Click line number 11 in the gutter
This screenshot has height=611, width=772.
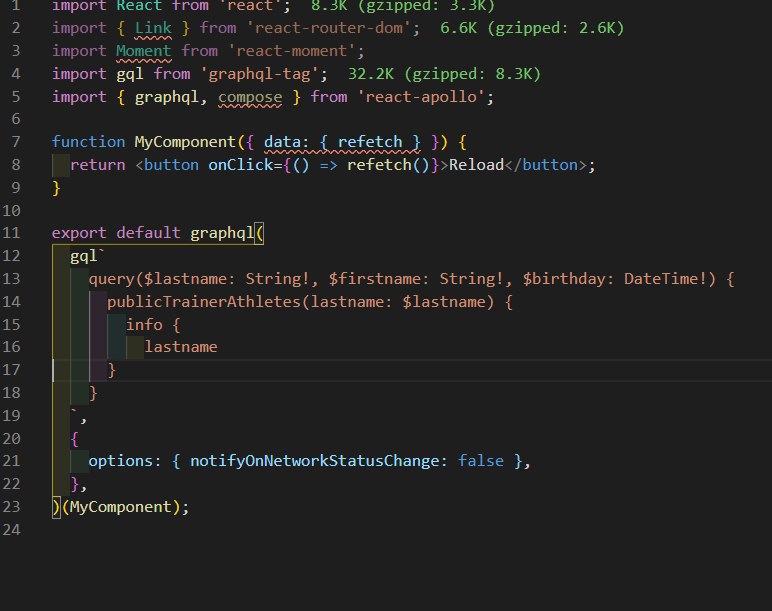[11, 232]
